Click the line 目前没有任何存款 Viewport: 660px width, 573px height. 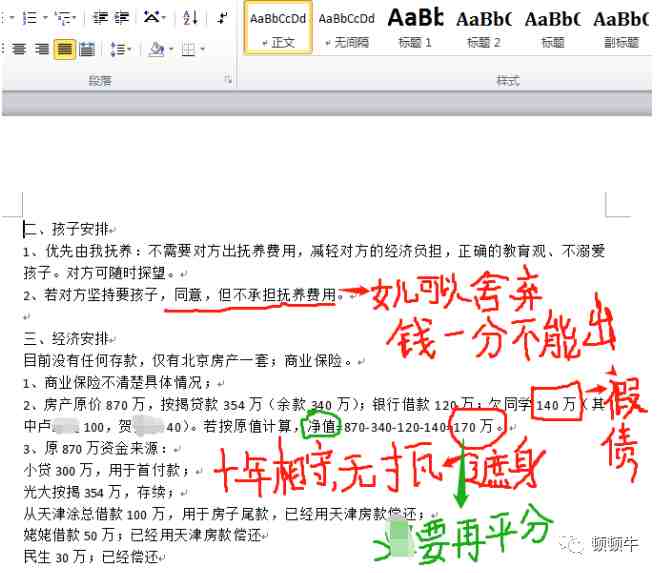(x=187, y=360)
